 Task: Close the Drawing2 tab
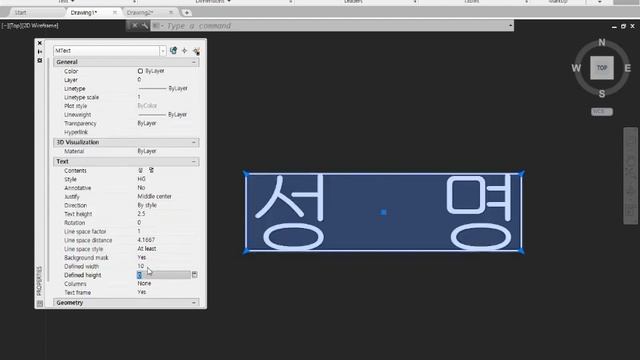click(x=171, y=13)
